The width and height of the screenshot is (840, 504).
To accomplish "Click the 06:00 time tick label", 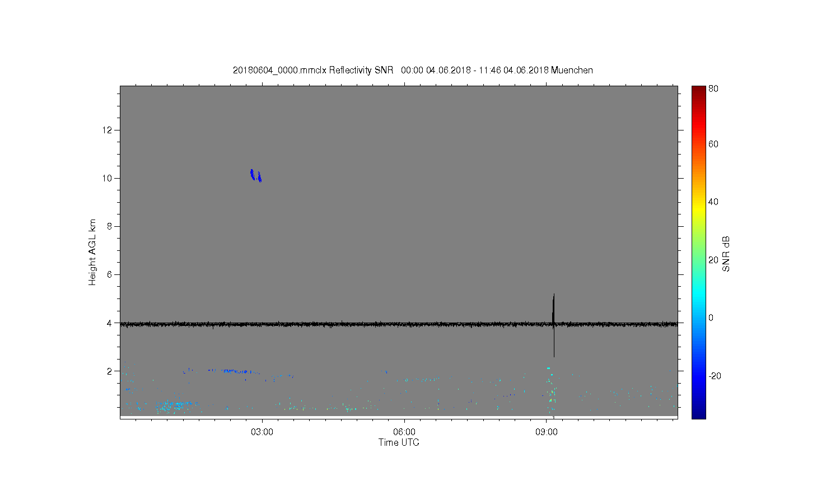I will tap(404, 432).
